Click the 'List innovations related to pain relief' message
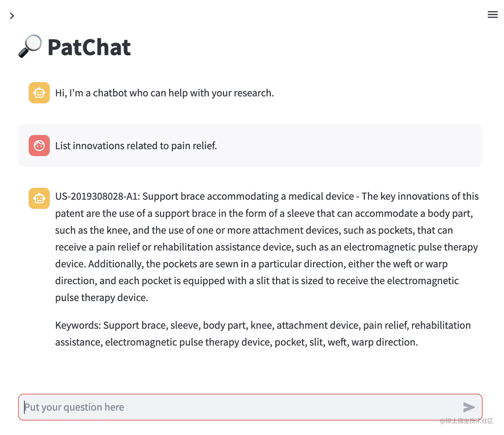This screenshot has height=435, width=504. tap(136, 146)
